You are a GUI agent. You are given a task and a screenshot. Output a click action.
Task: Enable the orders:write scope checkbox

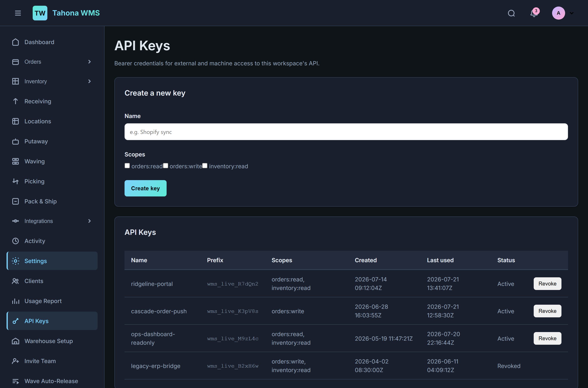pos(166,166)
